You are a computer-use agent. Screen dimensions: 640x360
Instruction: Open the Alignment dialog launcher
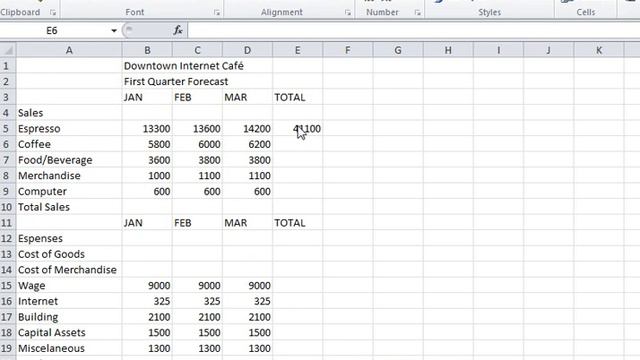347,13
